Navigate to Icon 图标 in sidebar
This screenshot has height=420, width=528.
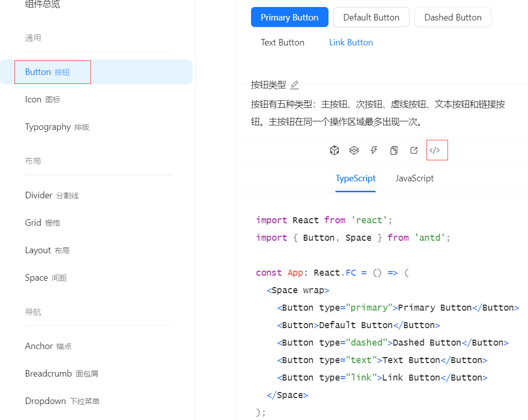tap(43, 99)
